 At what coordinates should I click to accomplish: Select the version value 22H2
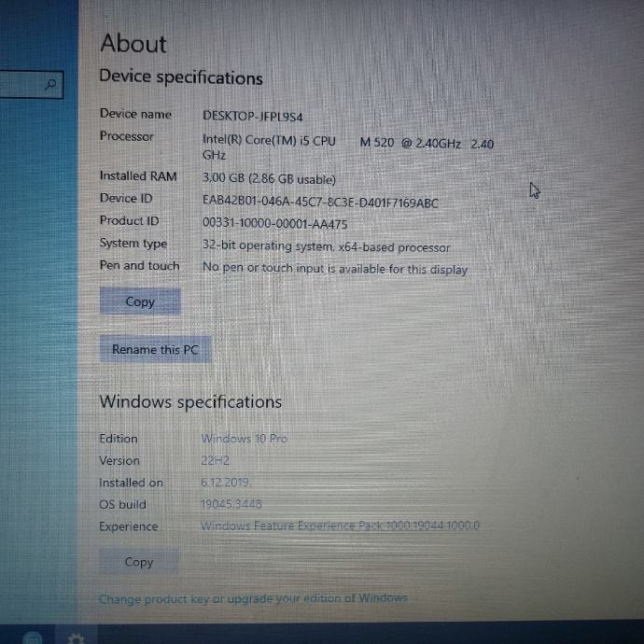pos(215,460)
